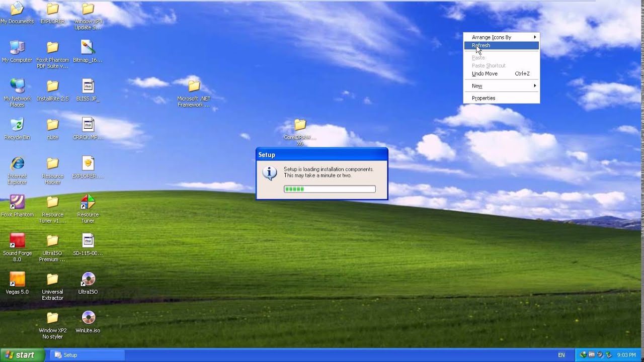Select the Foxit Phantom PDF Suite folder
This screenshot has height=362, width=644.
click(x=52, y=47)
